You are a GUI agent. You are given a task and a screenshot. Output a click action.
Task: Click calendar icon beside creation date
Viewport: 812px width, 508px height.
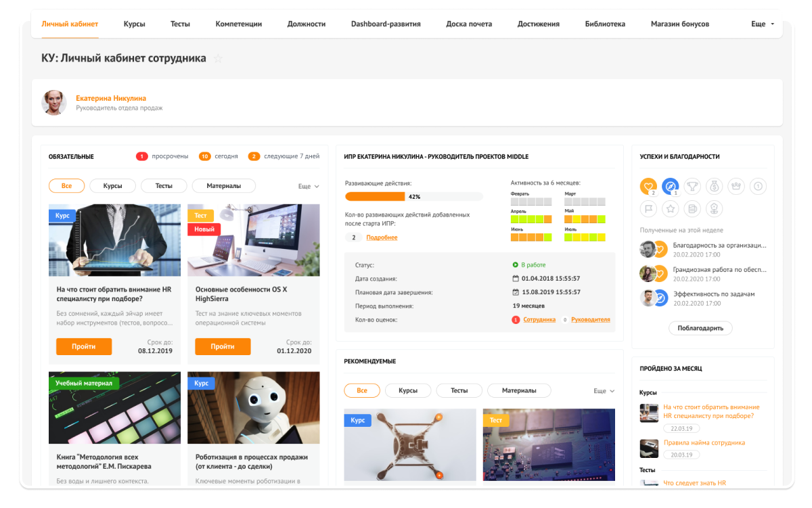[515, 279]
